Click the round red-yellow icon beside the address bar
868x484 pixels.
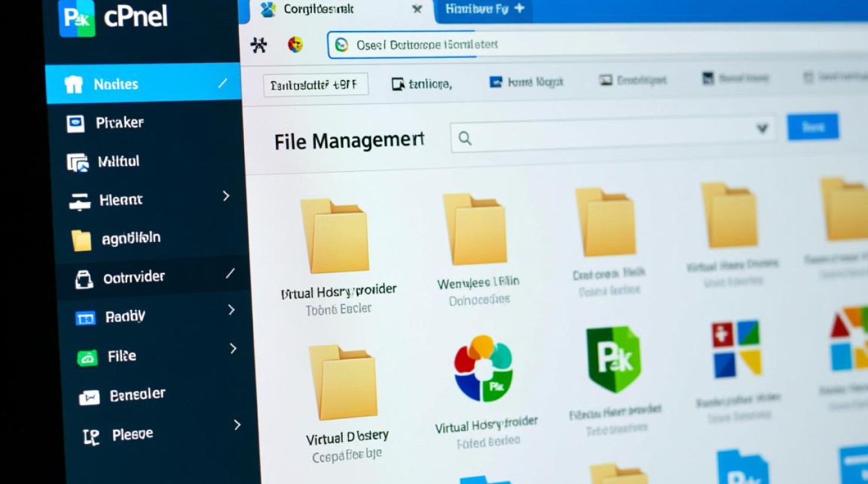(295, 45)
